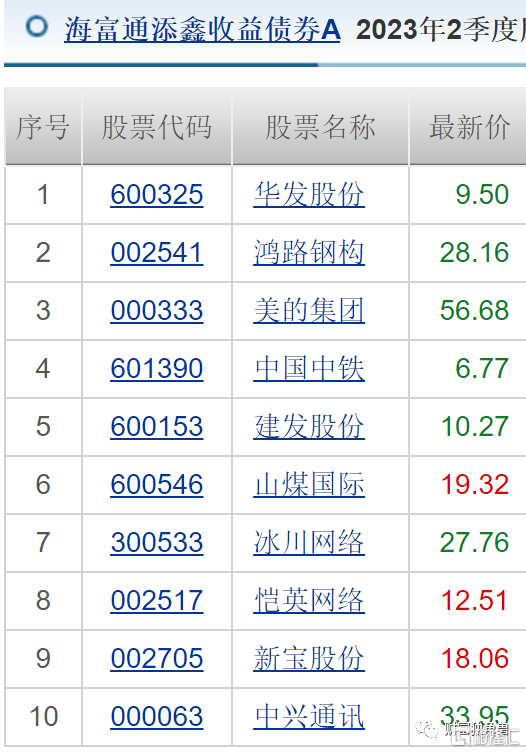Open stock code 600325 link
Image resolution: width=526 pixels, height=753 pixels.
point(157,195)
